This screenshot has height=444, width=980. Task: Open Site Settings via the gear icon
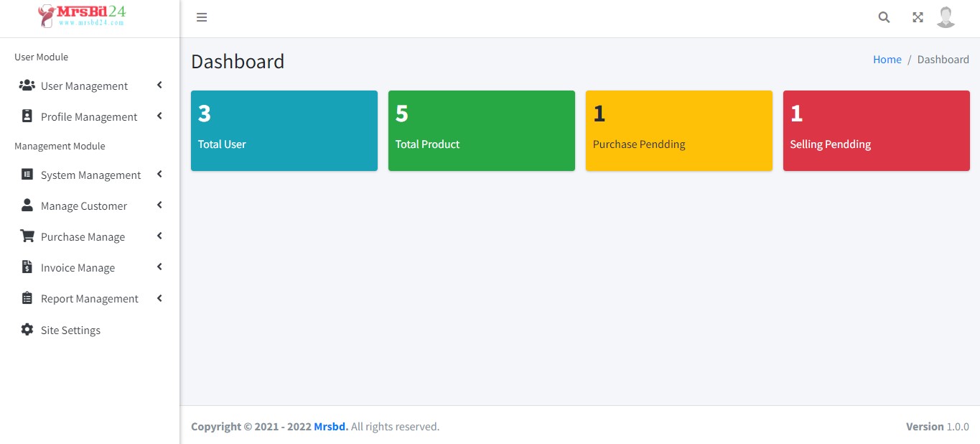[27, 329]
